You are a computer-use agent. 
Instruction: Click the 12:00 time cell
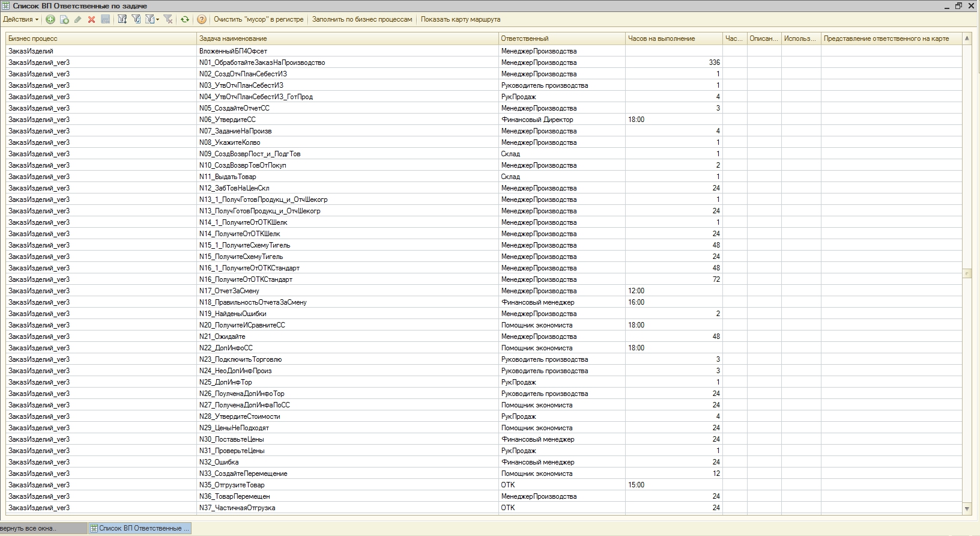pyautogui.click(x=674, y=291)
